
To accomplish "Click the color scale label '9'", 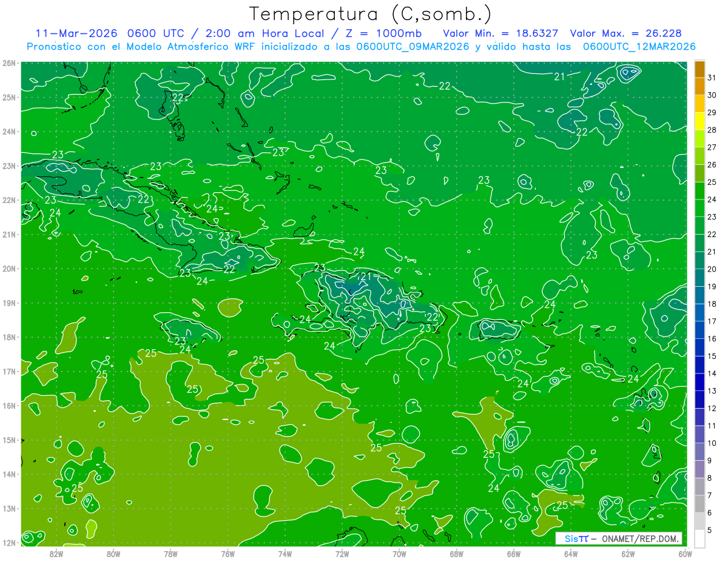I will click(x=710, y=461).
